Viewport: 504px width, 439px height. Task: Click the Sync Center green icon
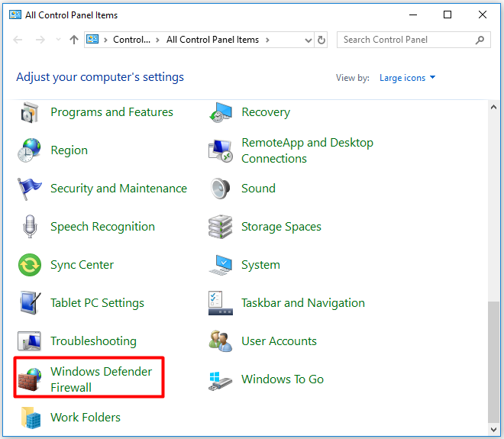(31, 265)
